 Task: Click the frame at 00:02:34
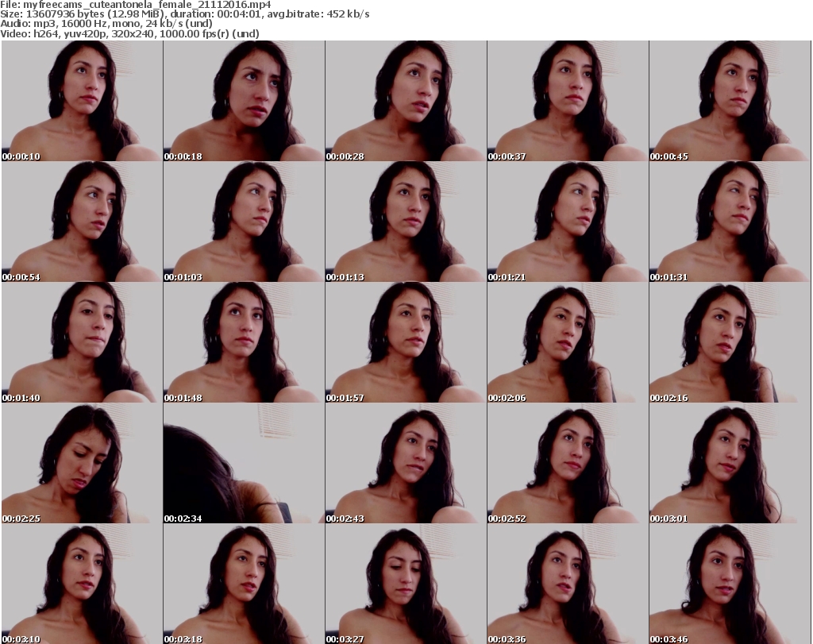(244, 464)
